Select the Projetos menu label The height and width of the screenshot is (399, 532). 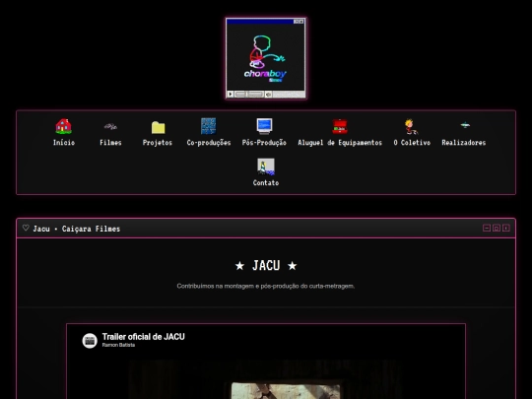[158, 143]
